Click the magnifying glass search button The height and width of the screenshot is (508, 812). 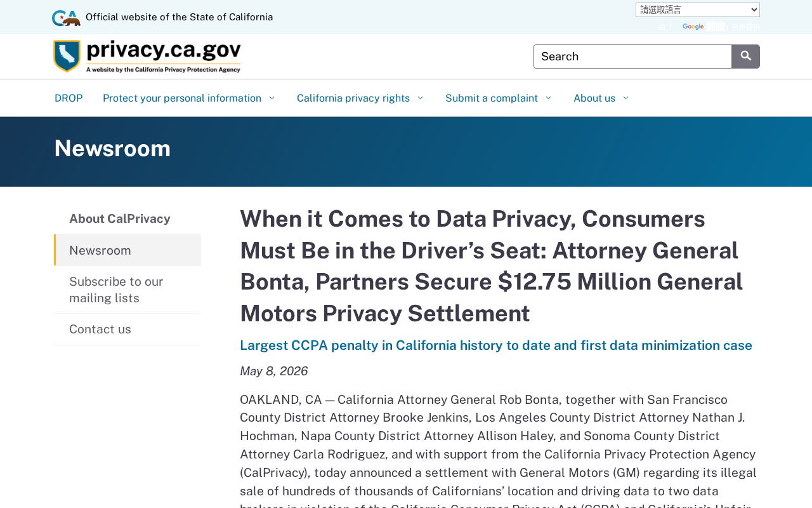[x=745, y=57]
